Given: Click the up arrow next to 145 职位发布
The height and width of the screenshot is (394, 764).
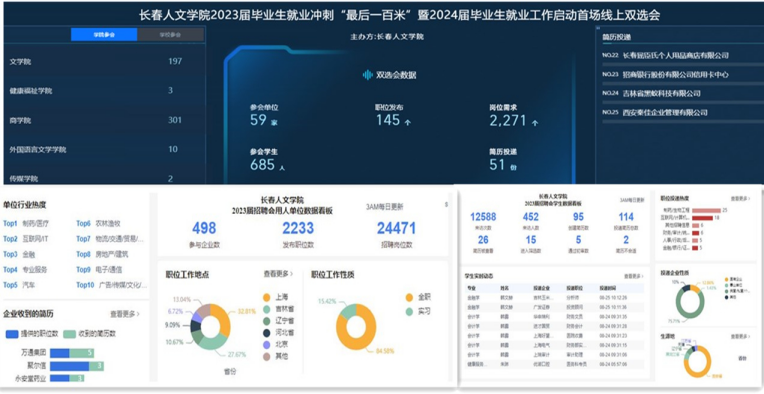Looking at the screenshot, I should point(407,123).
